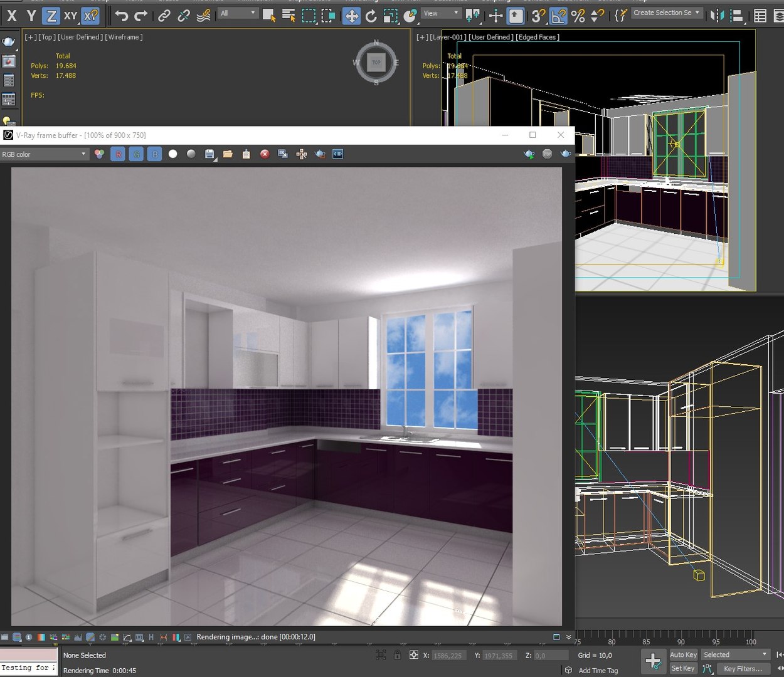Toggle Percent Snap button

[578, 16]
